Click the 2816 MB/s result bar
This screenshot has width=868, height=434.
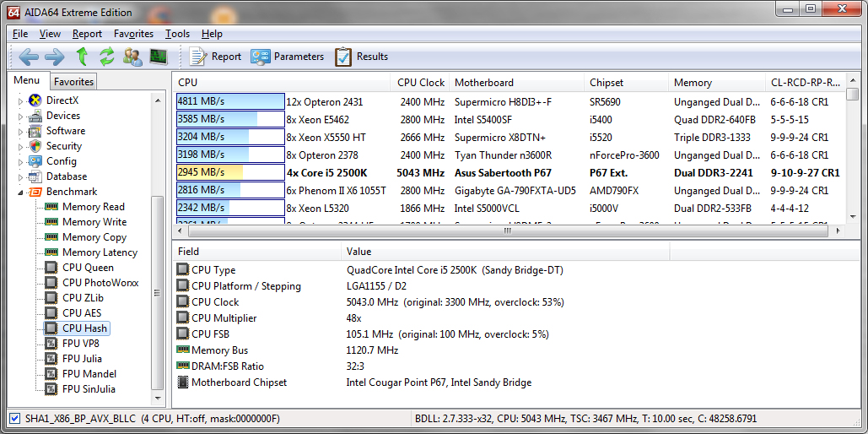click(230, 191)
